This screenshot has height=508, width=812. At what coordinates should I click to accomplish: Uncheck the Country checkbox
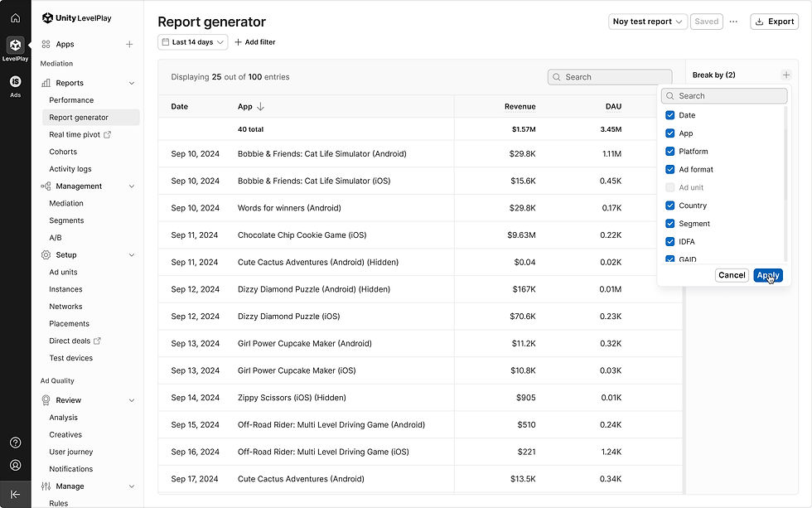point(670,206)
